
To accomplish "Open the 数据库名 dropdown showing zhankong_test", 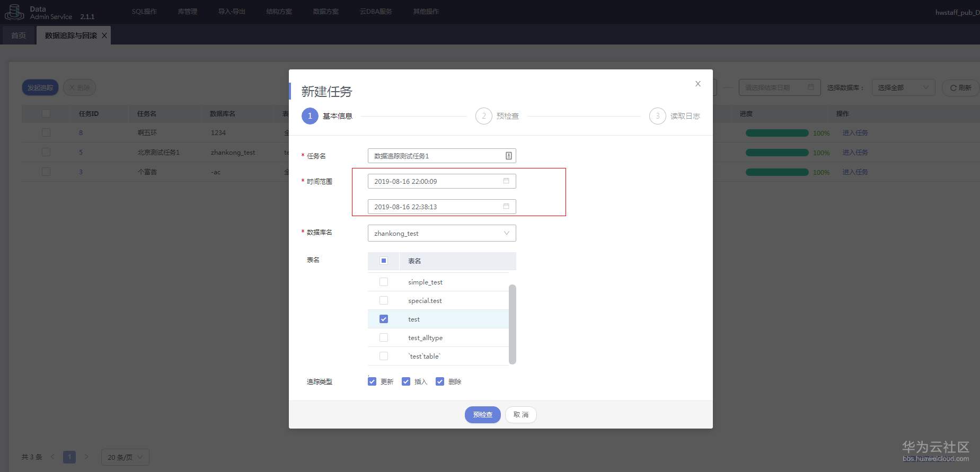I will pos(442,233).
